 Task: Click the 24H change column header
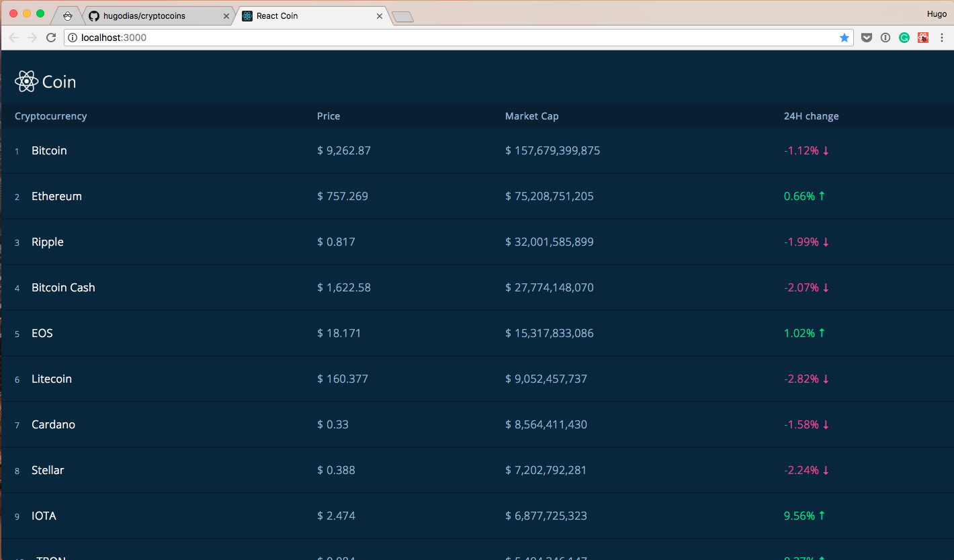pyautogui.click(x=812, y=116)
